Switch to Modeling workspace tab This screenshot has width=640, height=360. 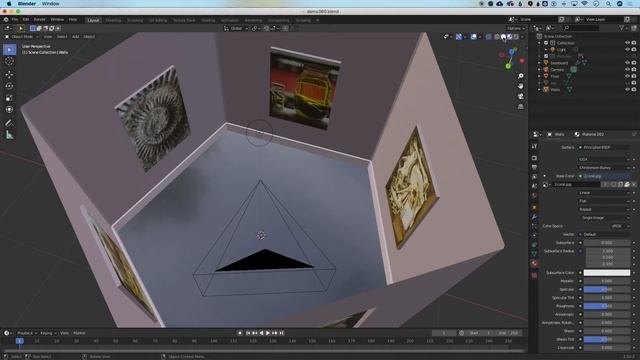point(113,20)
